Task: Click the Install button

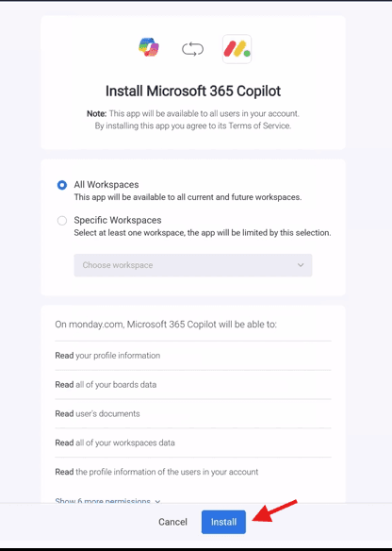Action: (x=223, y=522)
